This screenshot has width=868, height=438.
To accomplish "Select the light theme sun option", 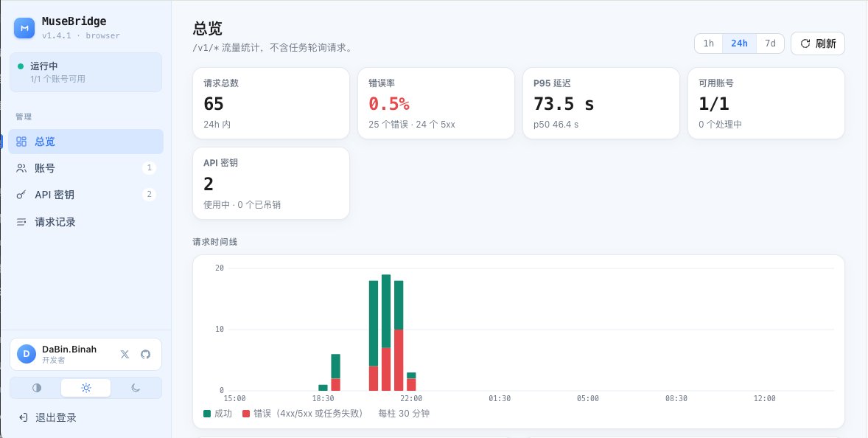I will [85, 388].
